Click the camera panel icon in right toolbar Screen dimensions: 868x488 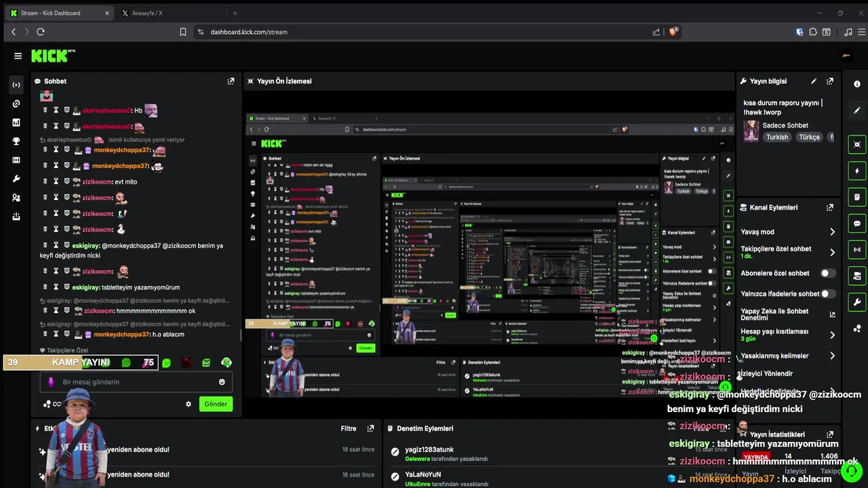coord(857,276)
